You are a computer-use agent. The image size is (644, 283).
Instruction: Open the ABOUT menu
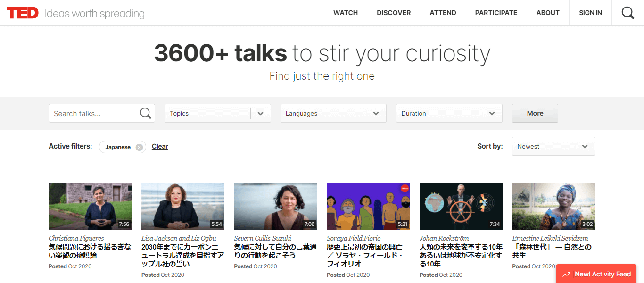(548, 13)
